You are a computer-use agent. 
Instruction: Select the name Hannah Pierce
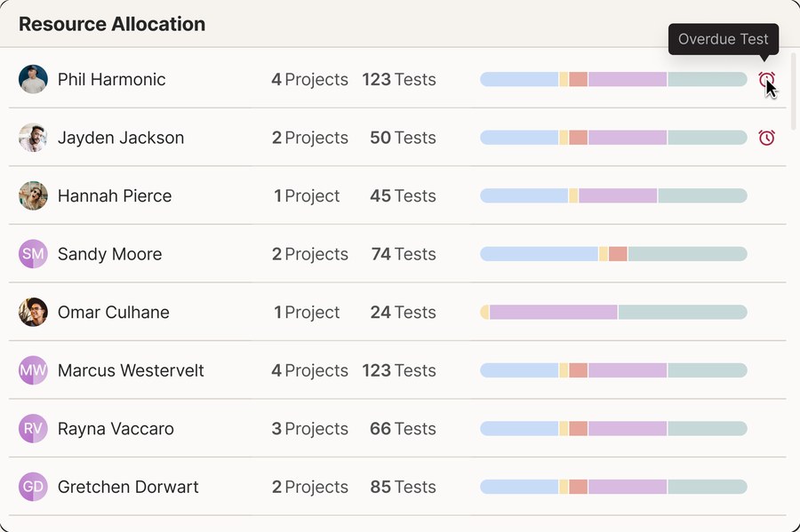[115, 195]
